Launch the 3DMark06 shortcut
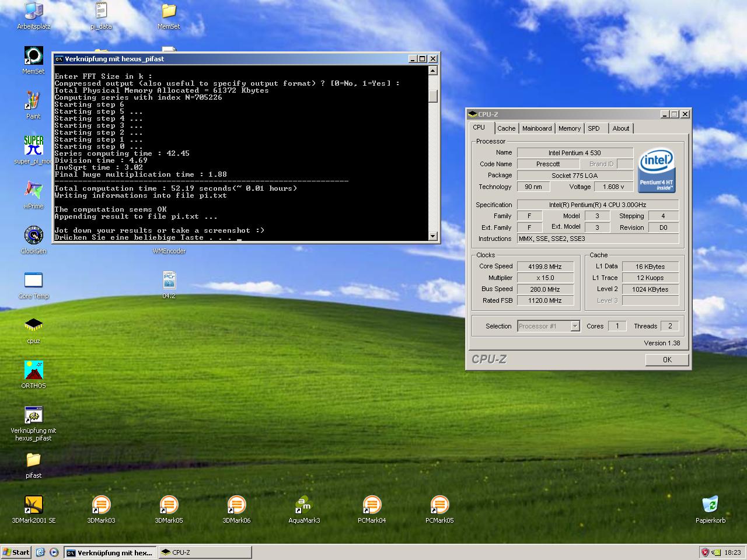 pyautogui.click(x=236, y=505)
